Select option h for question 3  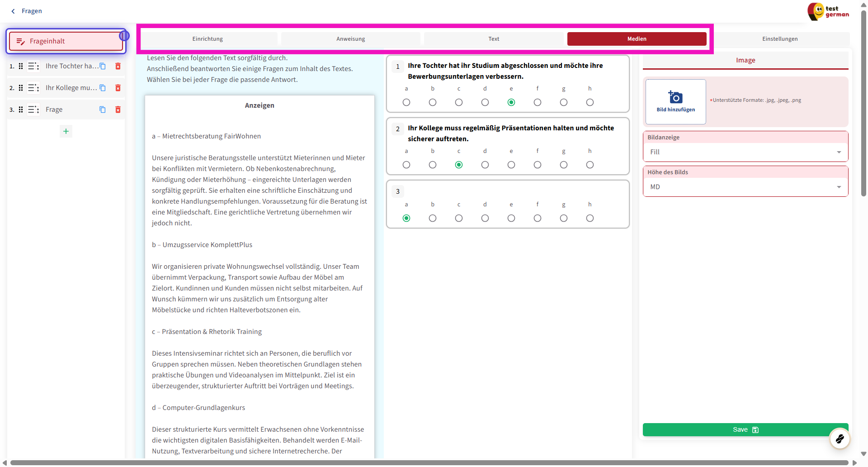(x=590, y=218)
